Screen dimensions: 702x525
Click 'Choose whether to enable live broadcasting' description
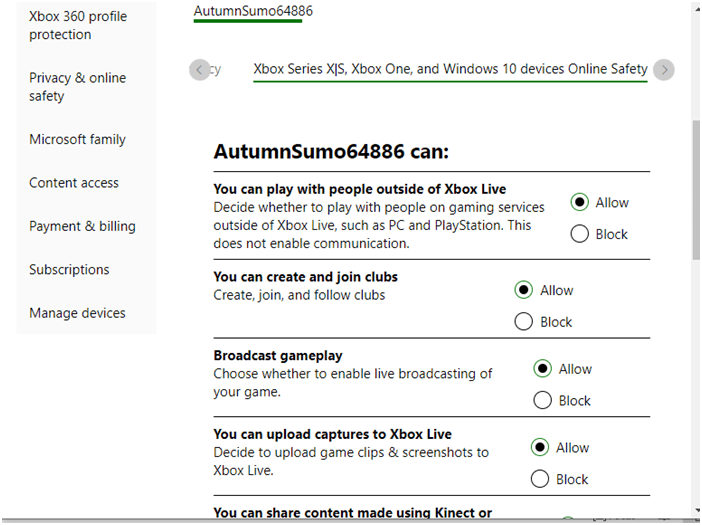pos(353,383)
